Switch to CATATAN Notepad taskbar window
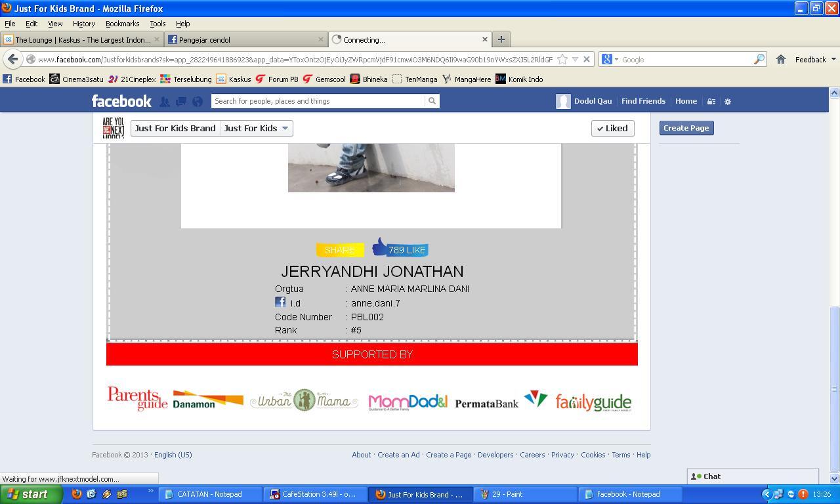Viewport: 840px width, 504px height. click(x=210, y=494)
